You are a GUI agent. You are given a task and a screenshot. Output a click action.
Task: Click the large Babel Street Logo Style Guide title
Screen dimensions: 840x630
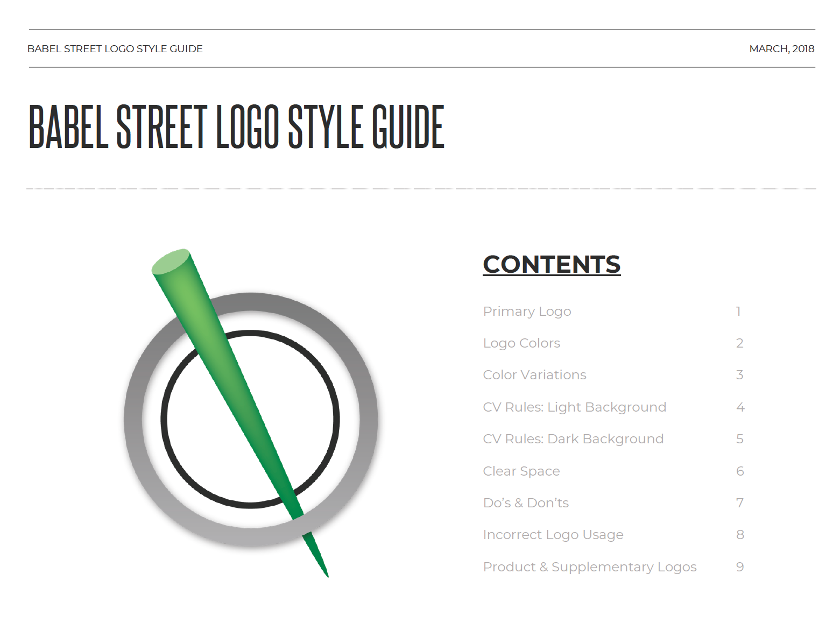click(237, 127)
